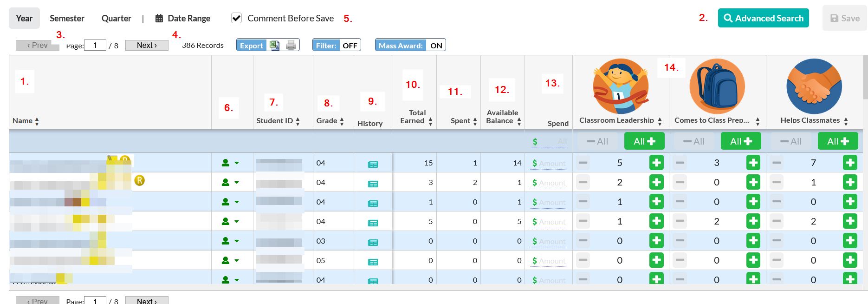Switch to the Semester tab
The image size is (868, 304).
tap(67, 18)
